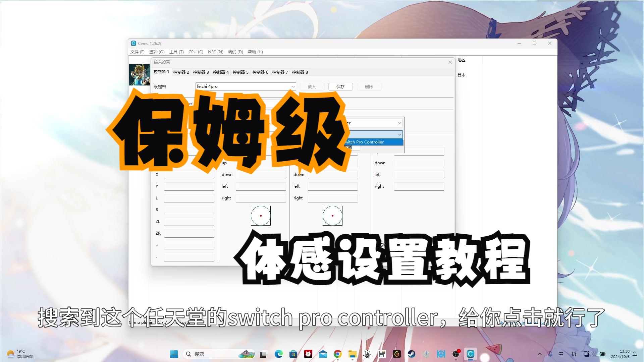
Task: Open the notification bell icon
Action: tap(635, 354)
